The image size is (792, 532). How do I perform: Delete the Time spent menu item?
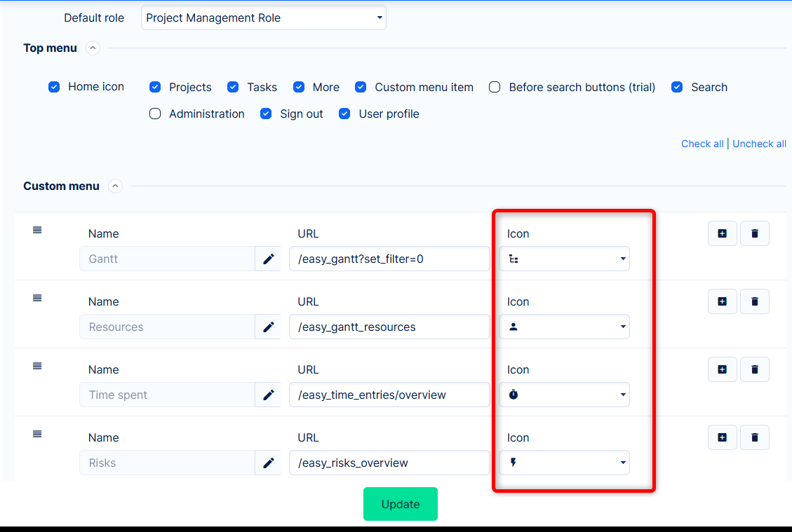tap(755, 369)
